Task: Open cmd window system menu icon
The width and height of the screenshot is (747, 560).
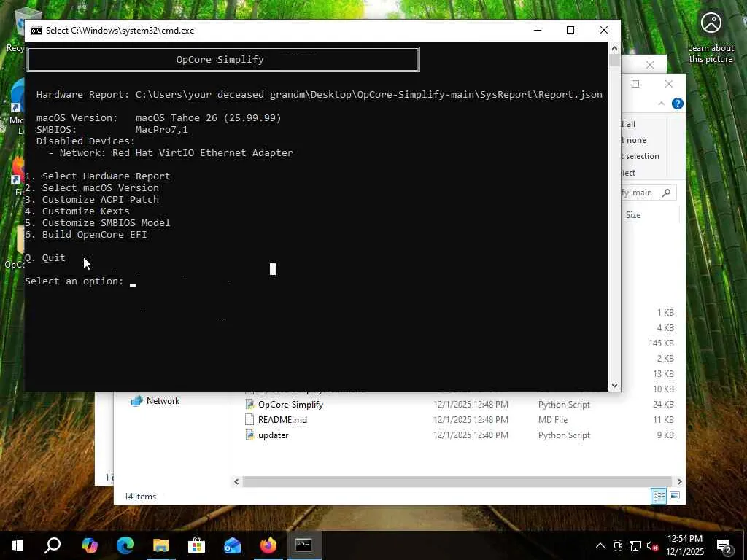Action: (36, 31)
